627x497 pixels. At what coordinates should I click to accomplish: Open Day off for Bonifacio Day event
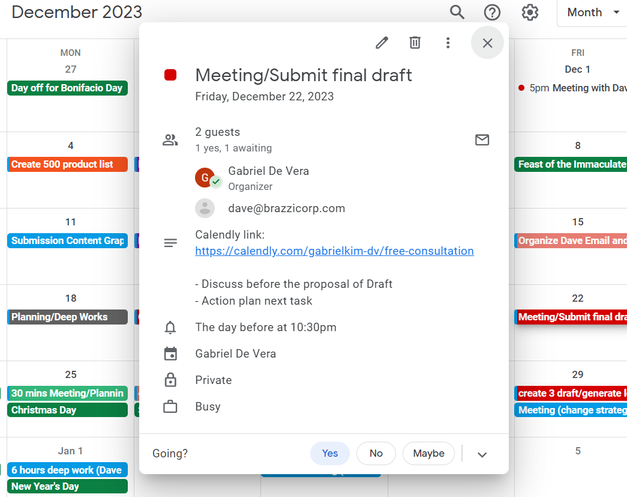point(68,88)
